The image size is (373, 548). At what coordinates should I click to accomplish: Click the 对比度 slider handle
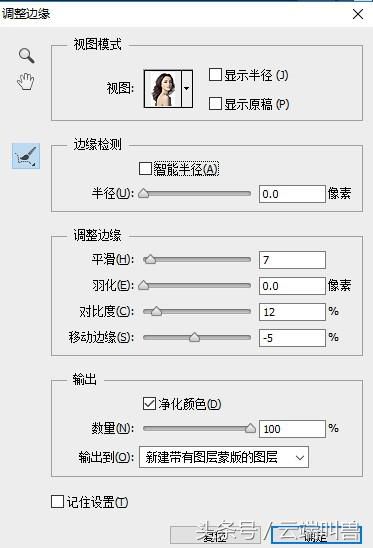click(x=156, y=311)
